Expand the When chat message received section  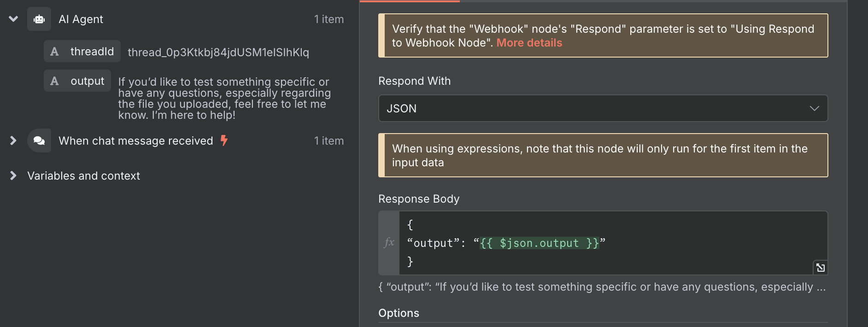(x=13, y=141)
